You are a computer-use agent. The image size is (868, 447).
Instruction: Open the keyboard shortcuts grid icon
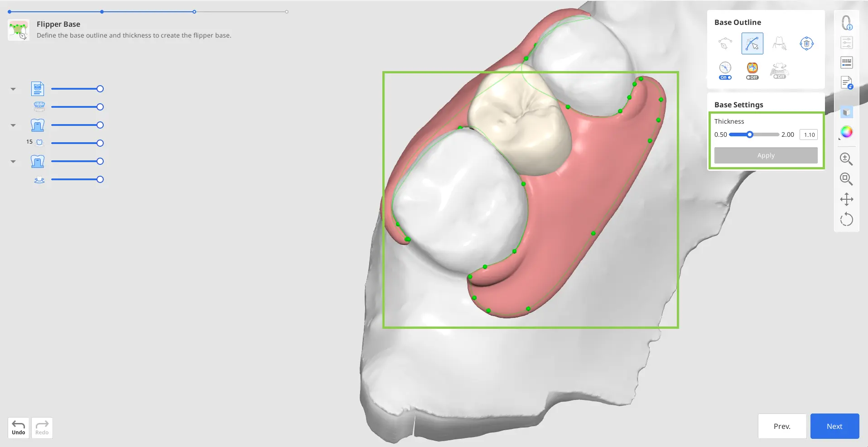coord(846,62)
